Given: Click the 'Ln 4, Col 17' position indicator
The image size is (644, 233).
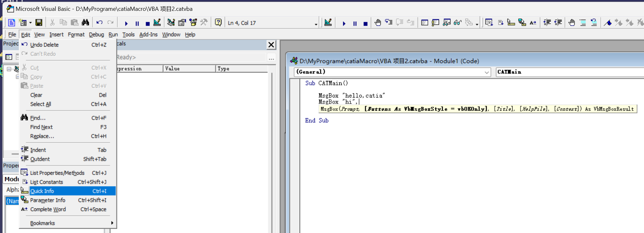Looking at the screenshot, I should (242, 23).
